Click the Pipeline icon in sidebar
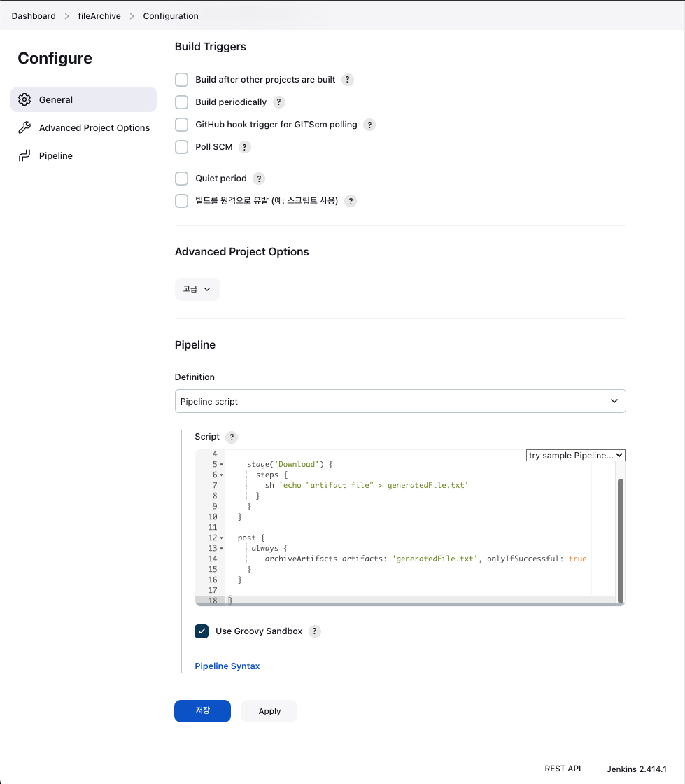 pos(24,155)
